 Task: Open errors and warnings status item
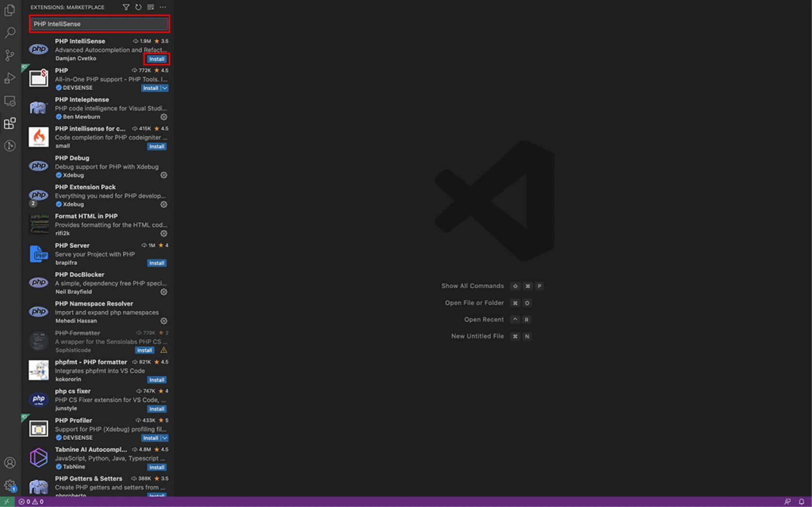tap(31, 502)
